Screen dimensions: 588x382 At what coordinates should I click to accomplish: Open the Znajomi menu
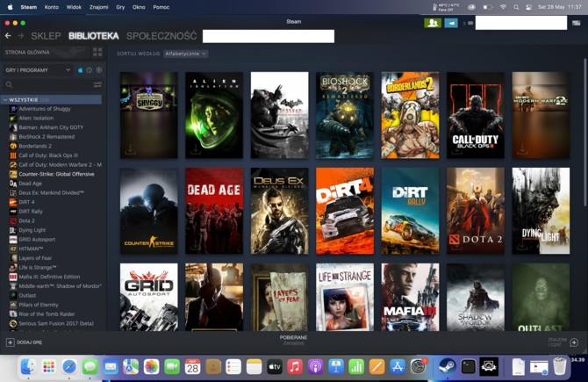[x=98, y=7]
